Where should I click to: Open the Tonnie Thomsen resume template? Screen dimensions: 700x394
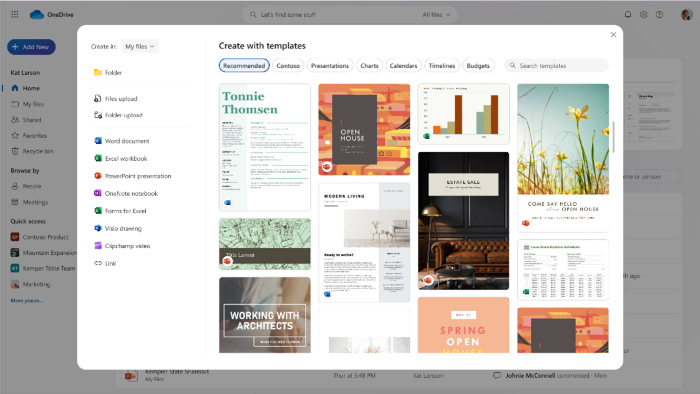tap(265, 147)
